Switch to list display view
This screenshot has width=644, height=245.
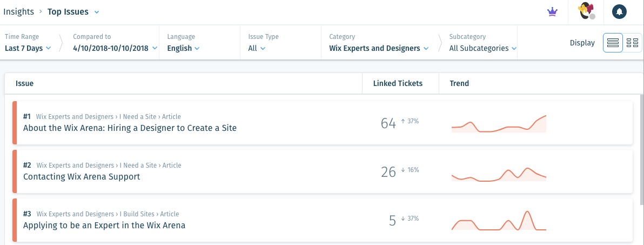tap(613, 43)
